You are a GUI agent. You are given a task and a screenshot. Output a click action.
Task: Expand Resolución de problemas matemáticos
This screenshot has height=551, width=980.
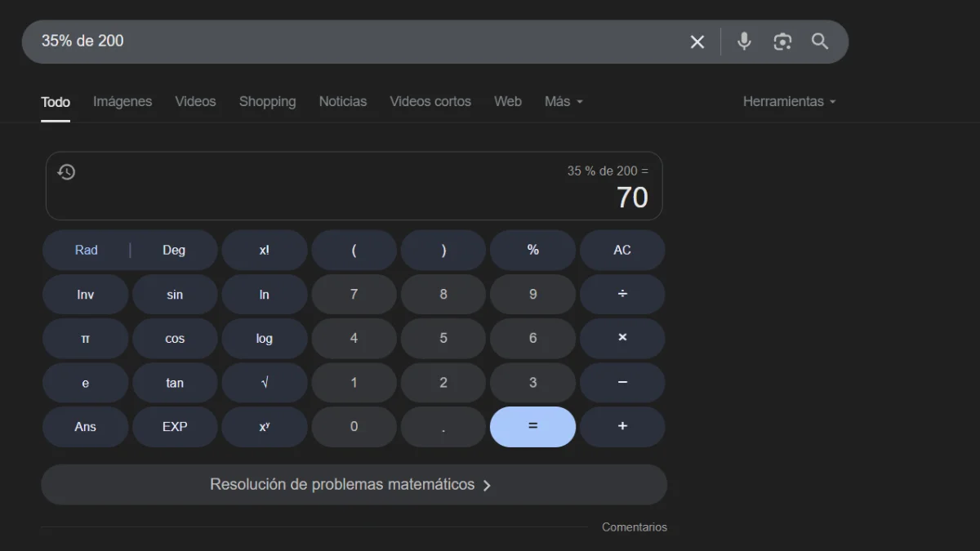(x=354, y=485)
